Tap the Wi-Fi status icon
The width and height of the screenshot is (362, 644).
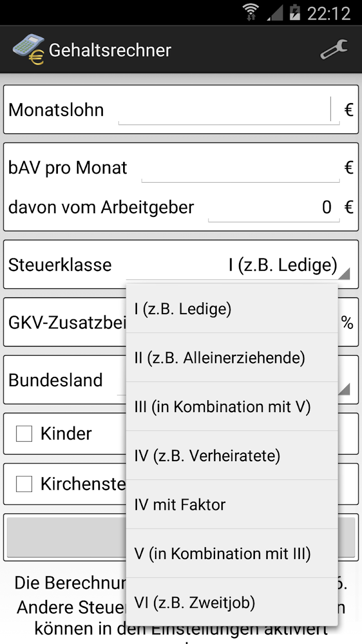251,12
